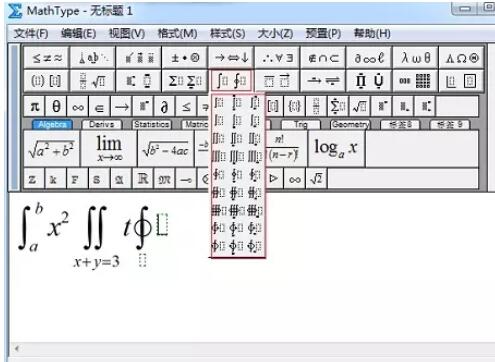The image size is (495, 362).
Task: Open the 文件(F) menu
Action: tap(31, 33)
